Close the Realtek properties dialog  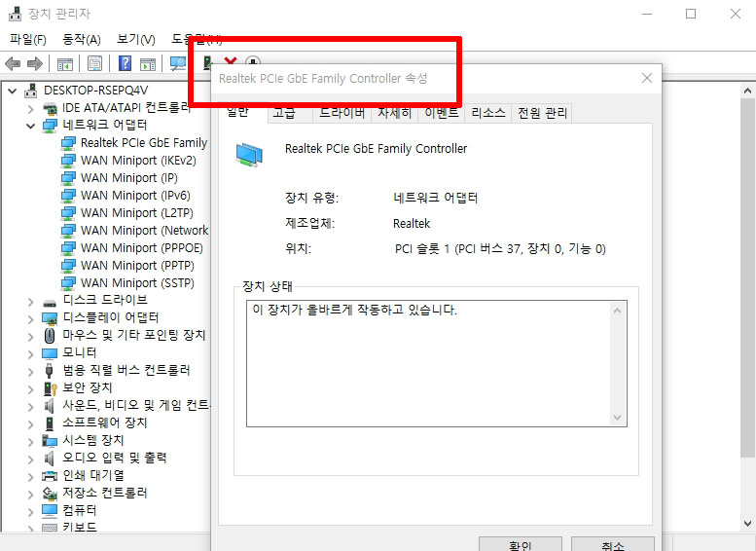point(647,78)
